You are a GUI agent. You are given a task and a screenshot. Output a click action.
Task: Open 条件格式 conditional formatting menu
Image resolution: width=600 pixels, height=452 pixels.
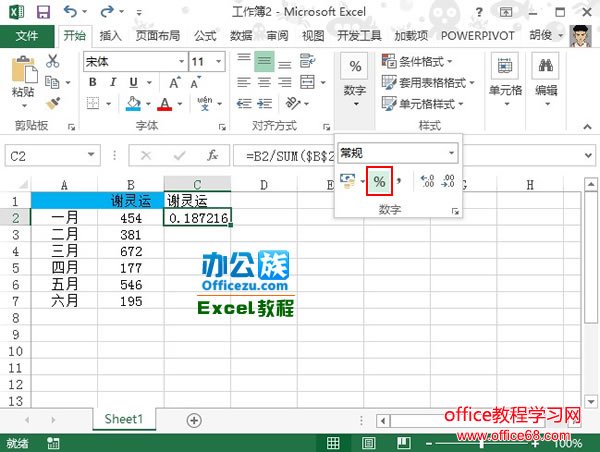[x=417, y=61]
